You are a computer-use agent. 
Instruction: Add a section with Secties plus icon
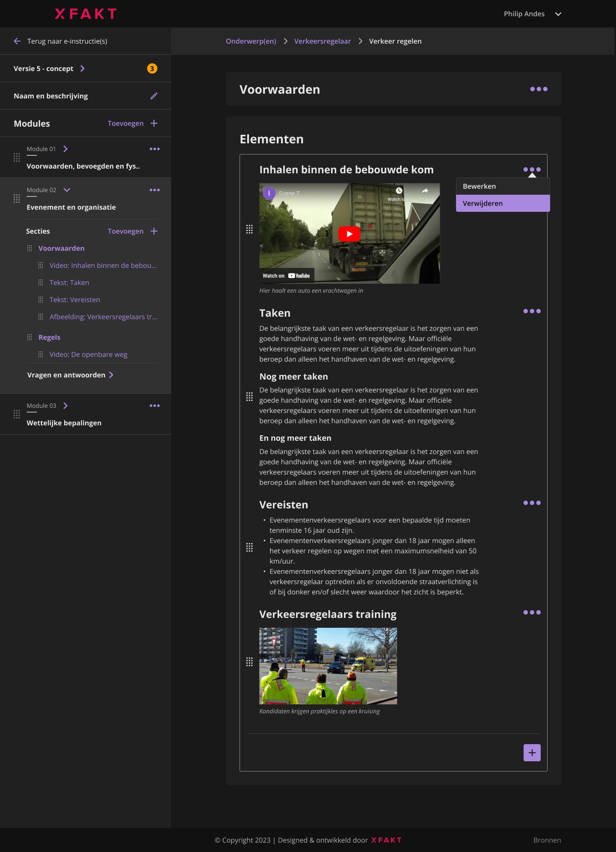(x=154, y=231)
